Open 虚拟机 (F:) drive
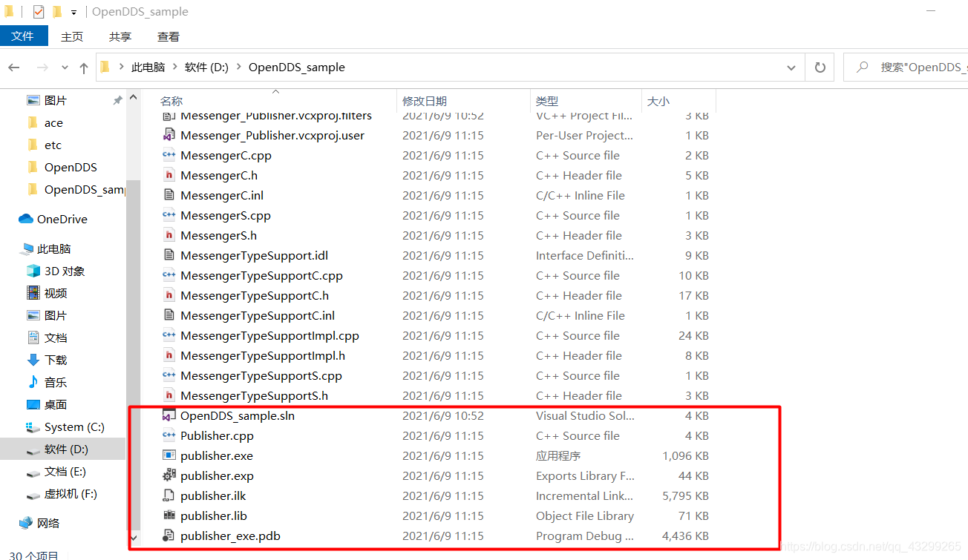Viewport: 968px width, 560px height. pyautogui.click(x=71, y=493)
